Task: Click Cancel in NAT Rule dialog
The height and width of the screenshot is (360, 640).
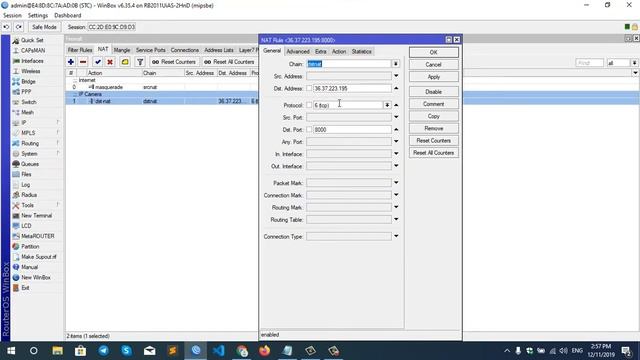Action: coord(433,64)
